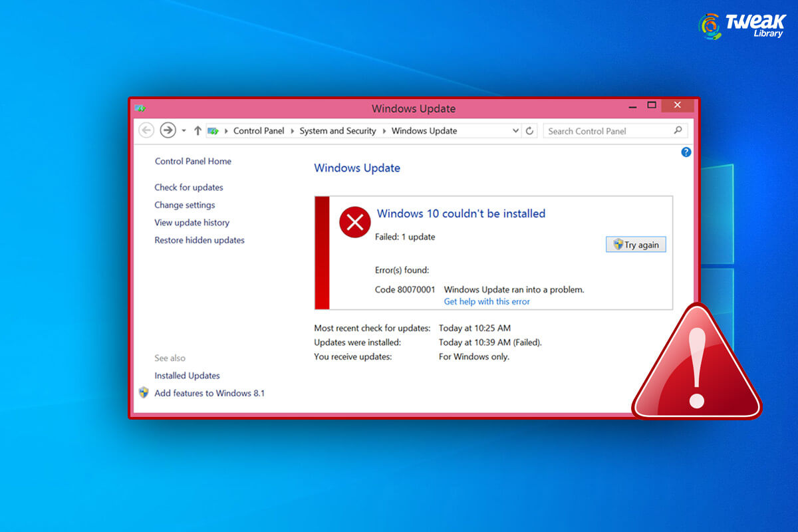Click System and Security breadcrumb

click(338, 131)
